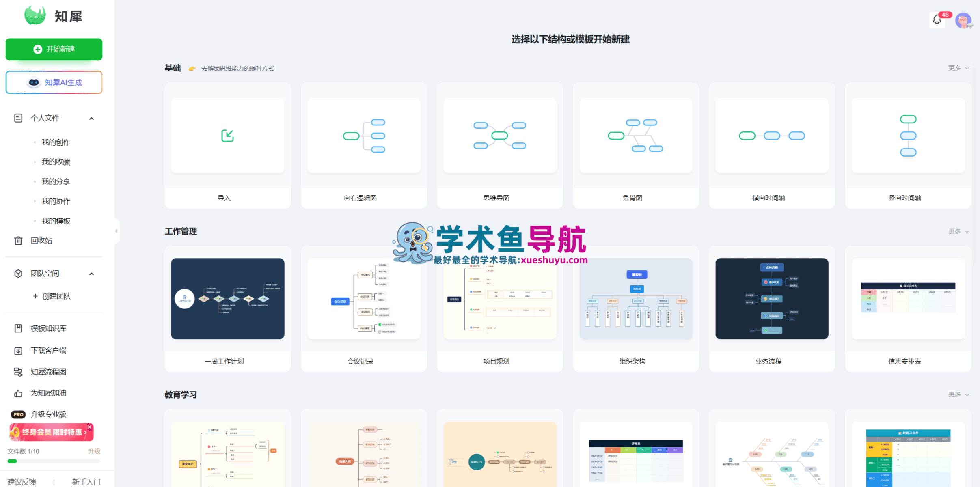Click the 知犀AI生成 robot icon
980x487 pixels.
click(34, 82)
